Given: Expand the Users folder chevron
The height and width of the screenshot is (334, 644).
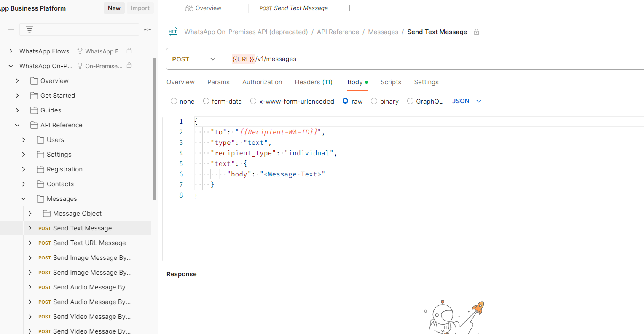Looking at the screenshot, I should [x=24, y=140].
